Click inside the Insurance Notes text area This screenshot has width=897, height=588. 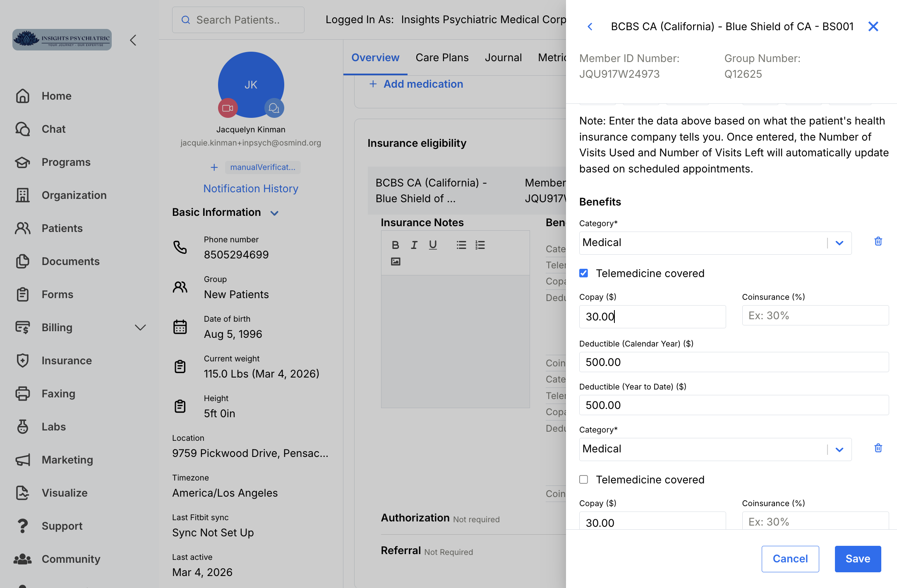455,341
